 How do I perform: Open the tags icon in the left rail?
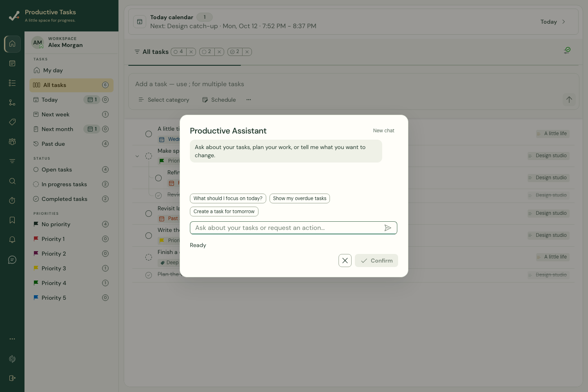pyautogui.click(x=12, y=122)
